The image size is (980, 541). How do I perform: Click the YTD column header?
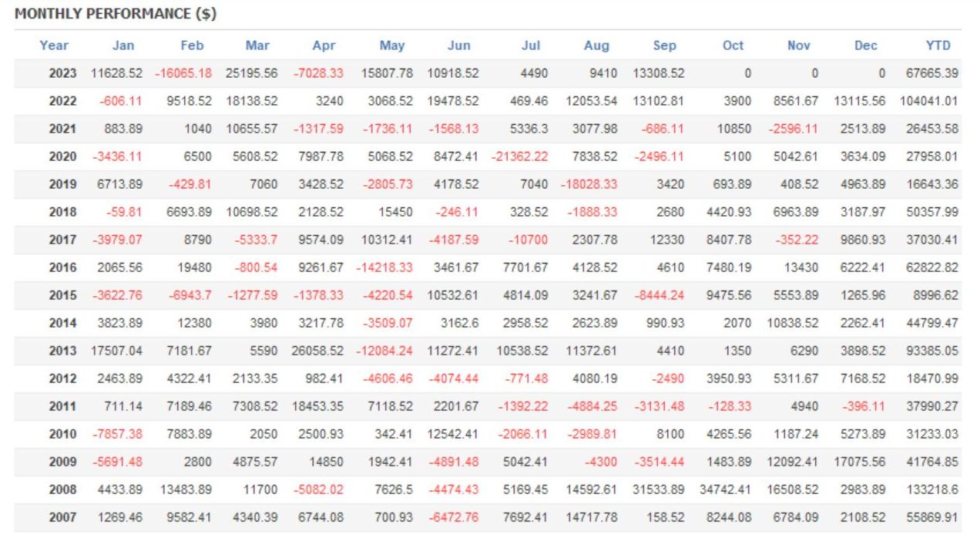(938, 45)
